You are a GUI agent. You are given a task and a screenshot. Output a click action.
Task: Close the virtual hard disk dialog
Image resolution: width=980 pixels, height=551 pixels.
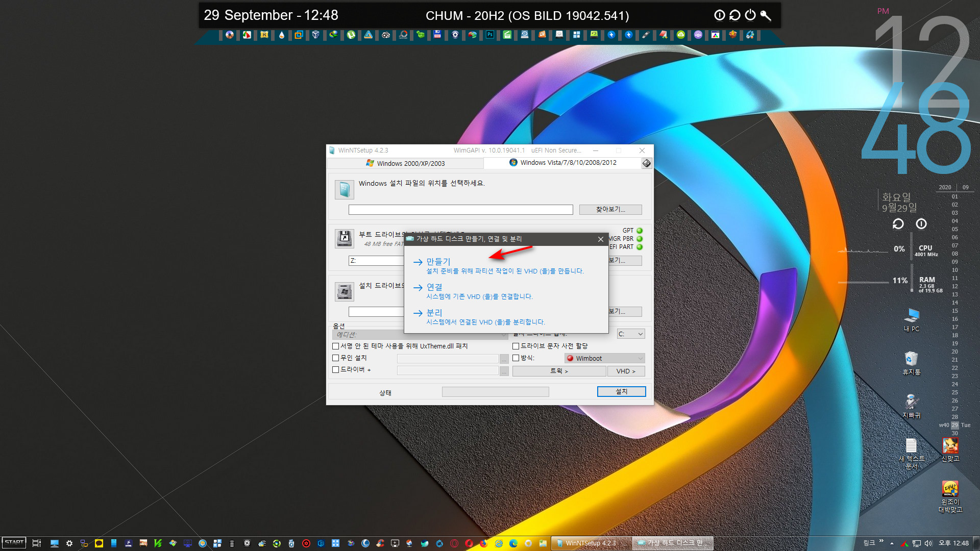(x=601, y=239)
